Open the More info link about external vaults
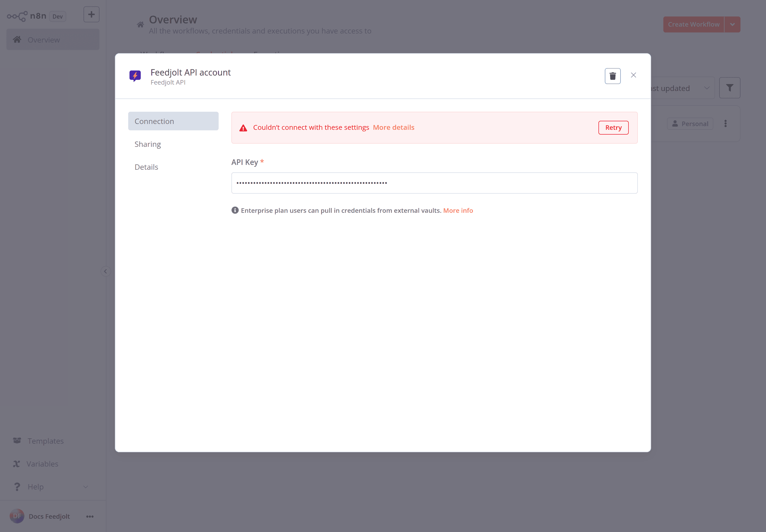 coord(458,211)
